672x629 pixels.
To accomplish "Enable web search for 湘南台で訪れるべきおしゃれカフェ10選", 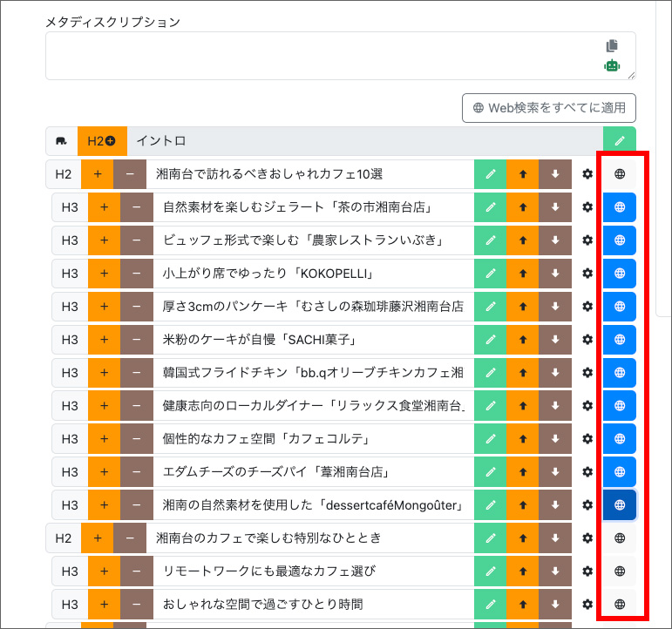I will [620, 174].
